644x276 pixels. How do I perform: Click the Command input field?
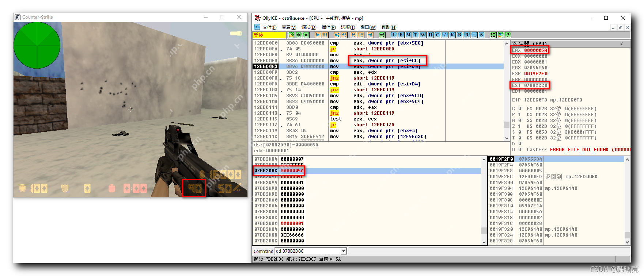tap(308, 251)
